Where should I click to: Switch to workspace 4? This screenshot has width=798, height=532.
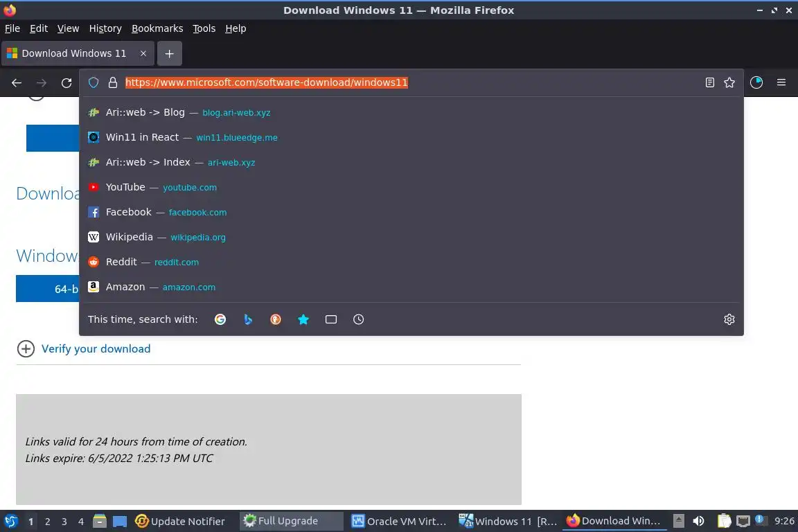coord(81,522)
